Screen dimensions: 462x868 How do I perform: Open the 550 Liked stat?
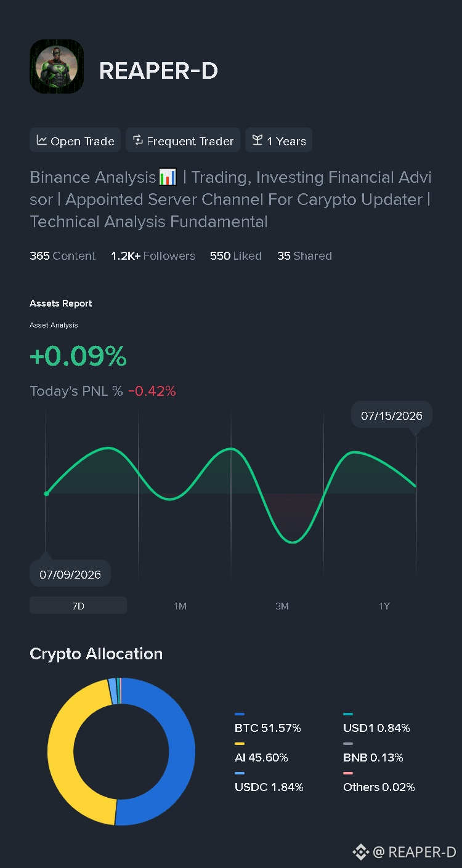(x=236, y=256)
